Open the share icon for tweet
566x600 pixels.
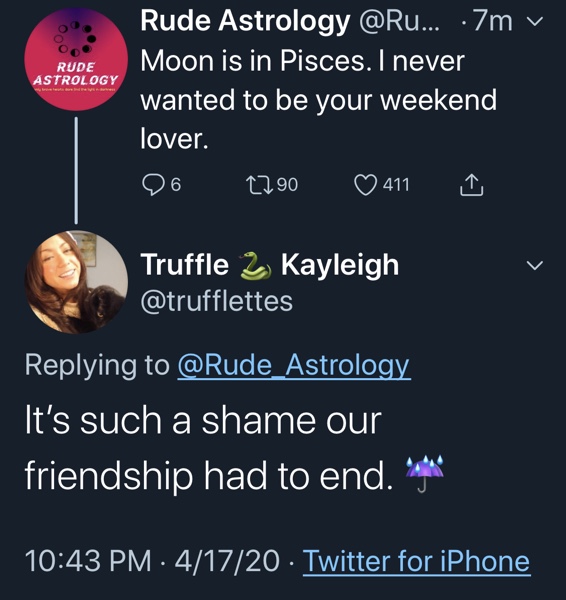tap(471, 185)
